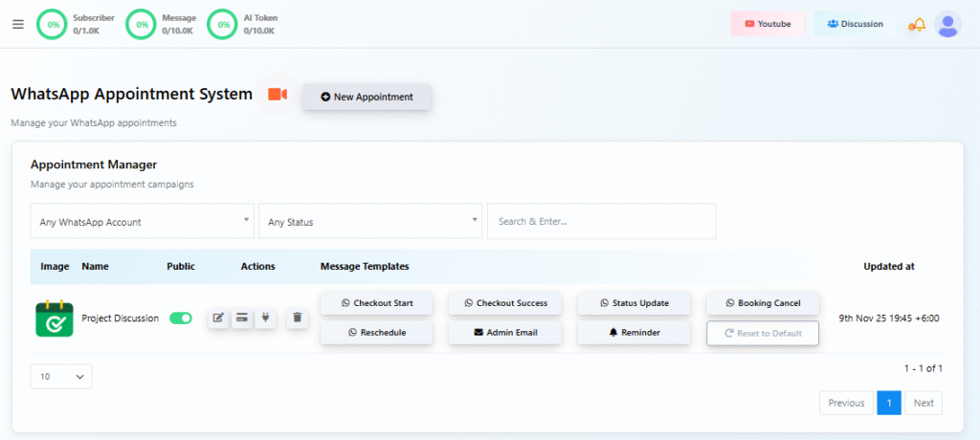Viewport: 980px width, 440px height.
Task: Click the Project Discussion calendar image
Action: click(55, 319)
